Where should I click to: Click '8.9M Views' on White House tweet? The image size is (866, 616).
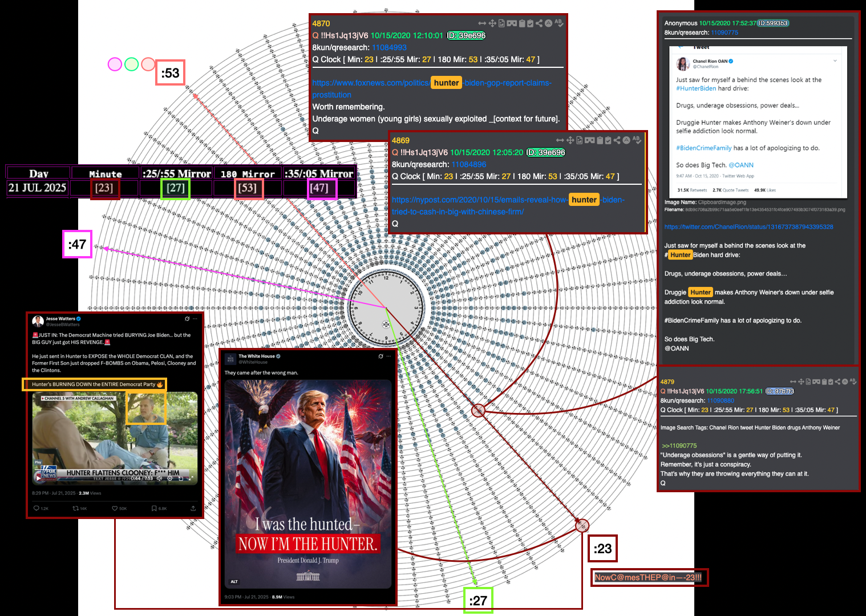[x=283, y=597]
